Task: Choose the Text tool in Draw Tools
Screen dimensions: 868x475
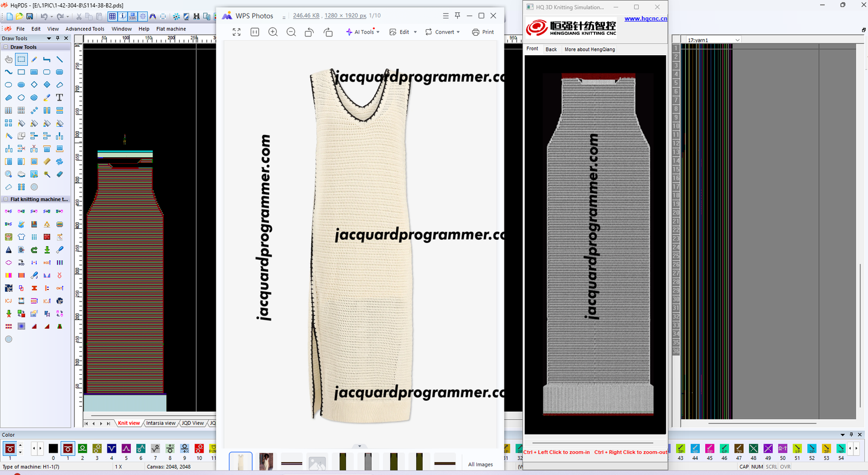Action: pos(60,98)
